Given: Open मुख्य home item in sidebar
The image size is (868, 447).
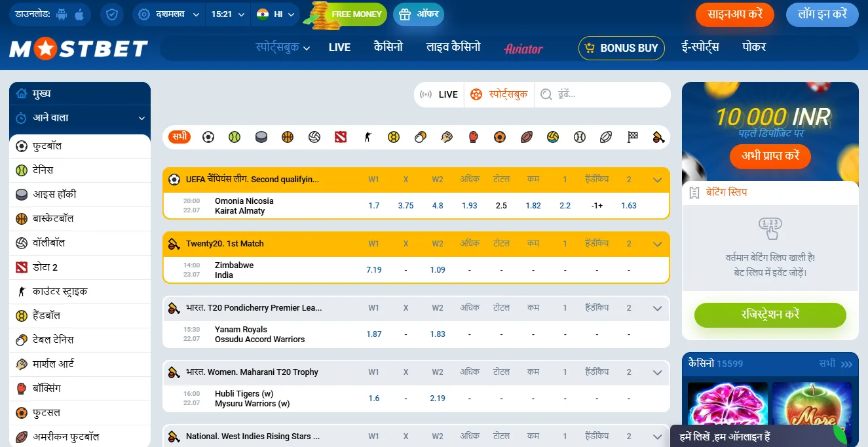Looking at the screenshot, I should pos(80,94).
